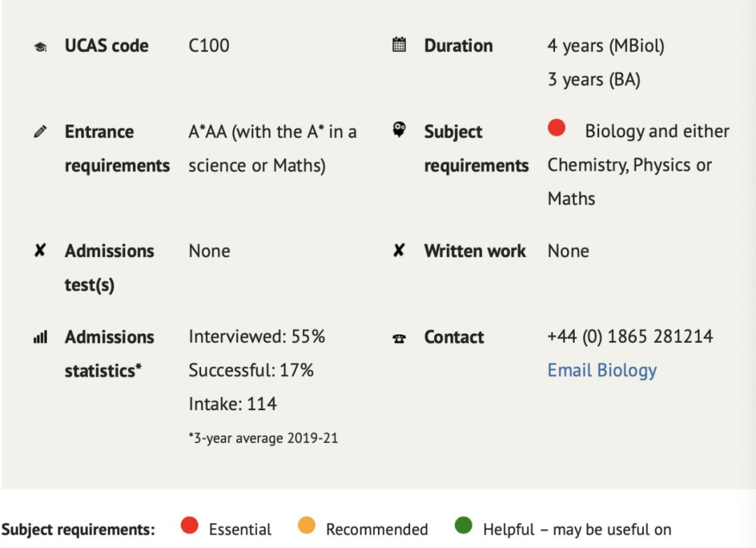Click the X icon beside Admissions test(s)
The width and height of the screenshot is (756, 548).
[40, 250]
